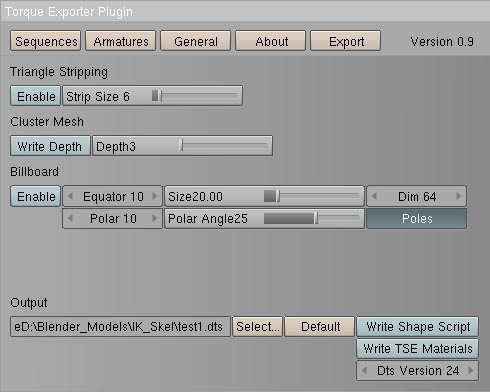Open the Sequences tab
The image size is (490, 392).
click(x=45, y=41)
